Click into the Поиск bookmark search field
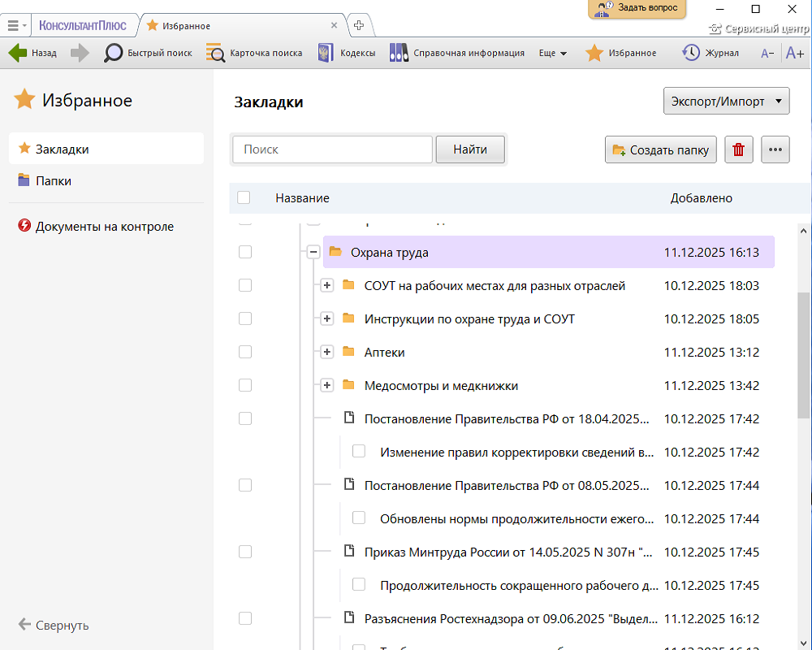Image resolution: width=812 pixels, height=650 pixels. coord(333,149)
